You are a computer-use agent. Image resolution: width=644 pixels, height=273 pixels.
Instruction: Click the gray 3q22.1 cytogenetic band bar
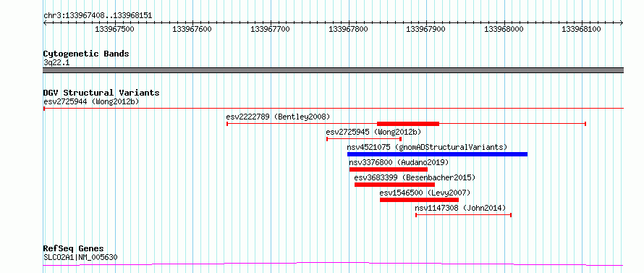point(333,70)
